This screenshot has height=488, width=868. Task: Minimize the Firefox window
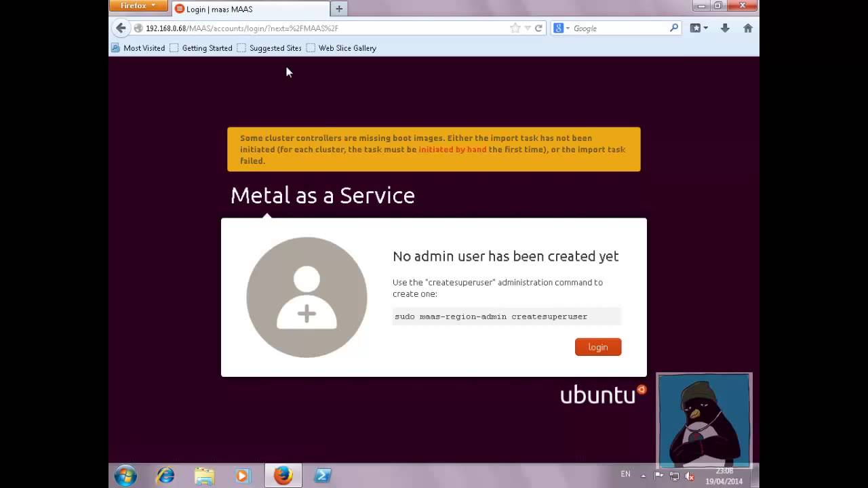tap(701, 6)
